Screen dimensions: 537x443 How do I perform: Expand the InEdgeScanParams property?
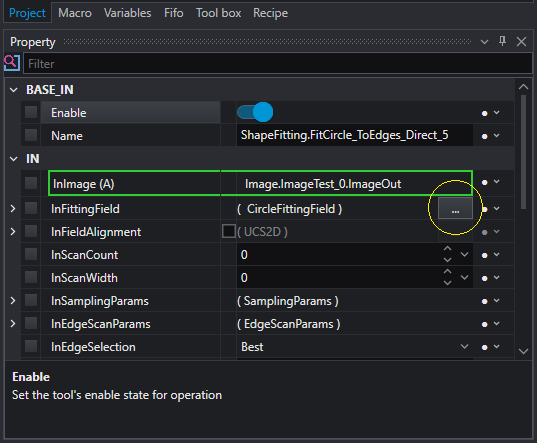click(x=13, y=324)
